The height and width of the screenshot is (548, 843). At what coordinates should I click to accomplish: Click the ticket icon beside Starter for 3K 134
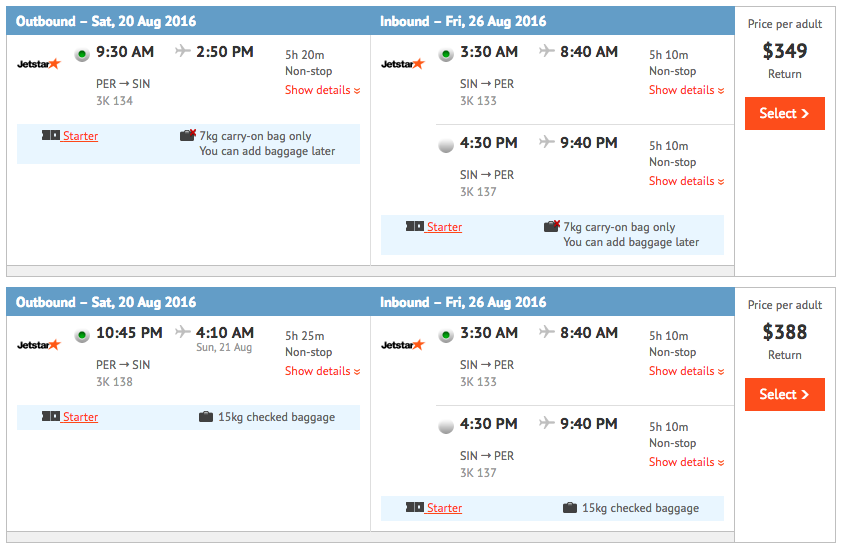click(x=51, y=135)
